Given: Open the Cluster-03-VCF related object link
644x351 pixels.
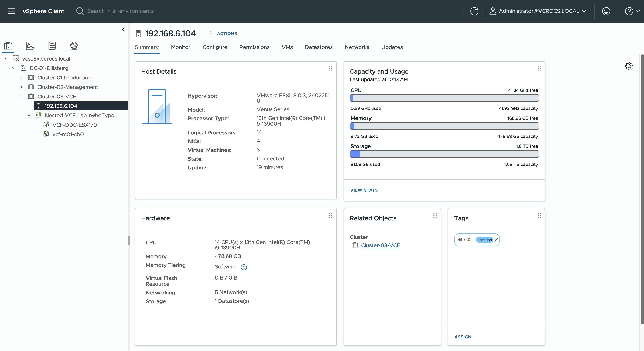Looking at the screenshot, I should pyautogui.click(x=380, y=245).
